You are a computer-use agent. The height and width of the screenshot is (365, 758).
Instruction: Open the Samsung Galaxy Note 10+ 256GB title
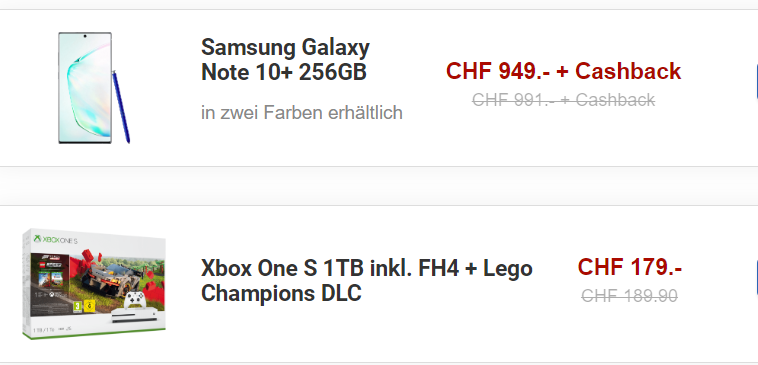click(285, 60)
